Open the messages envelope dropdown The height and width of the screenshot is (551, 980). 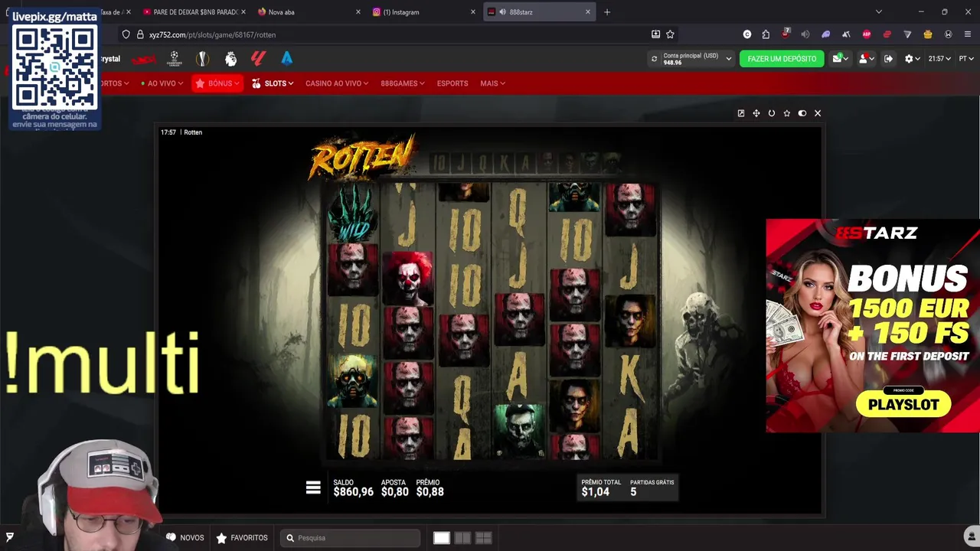pos(841,59)
